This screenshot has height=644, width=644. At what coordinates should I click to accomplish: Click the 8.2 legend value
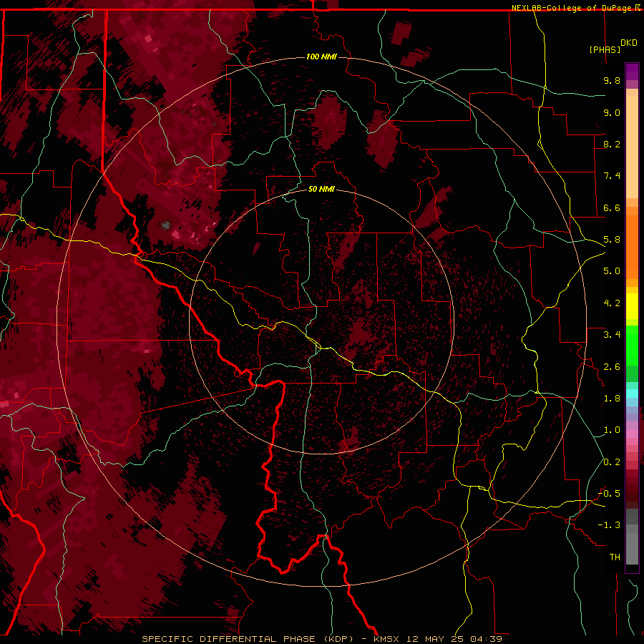click(x=612, y=144)
